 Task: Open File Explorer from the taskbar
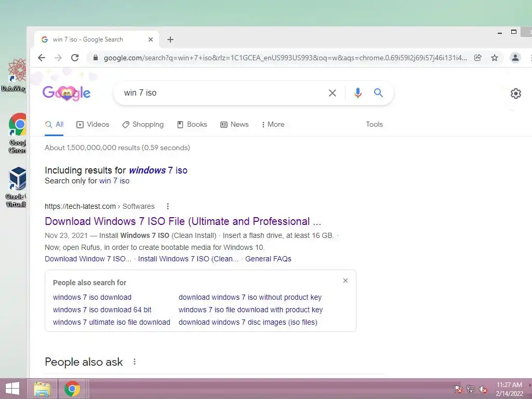(42, 389)
